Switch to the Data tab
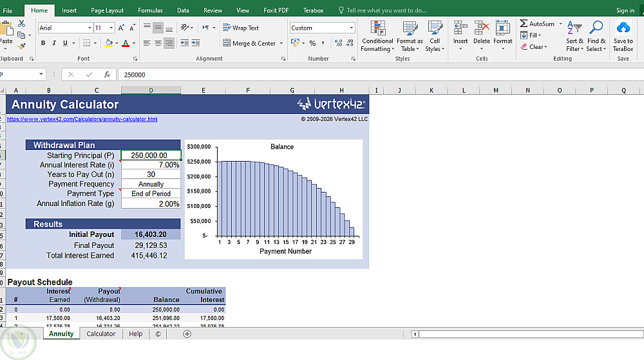Viewport: 644px width, 360px height. click(x=183, y=10)
